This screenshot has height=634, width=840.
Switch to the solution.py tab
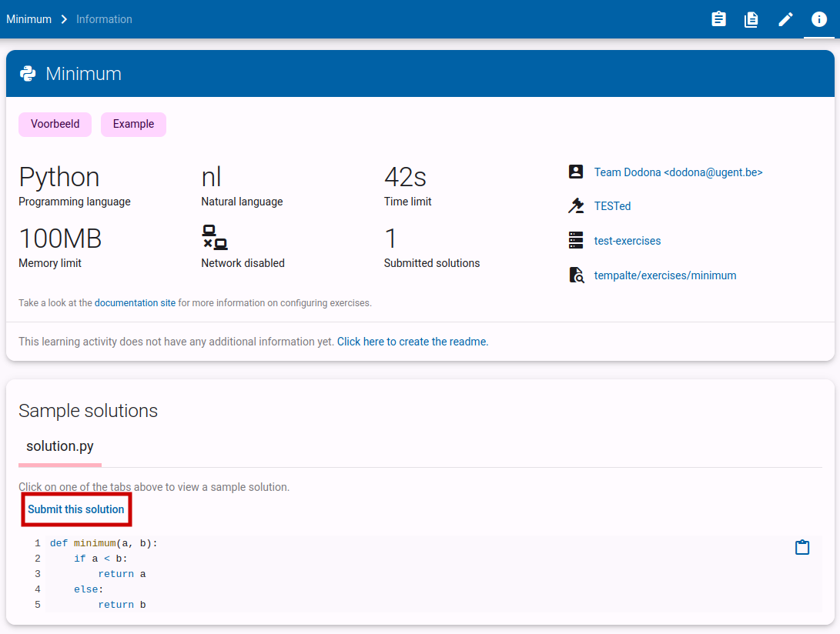[60, 446]
